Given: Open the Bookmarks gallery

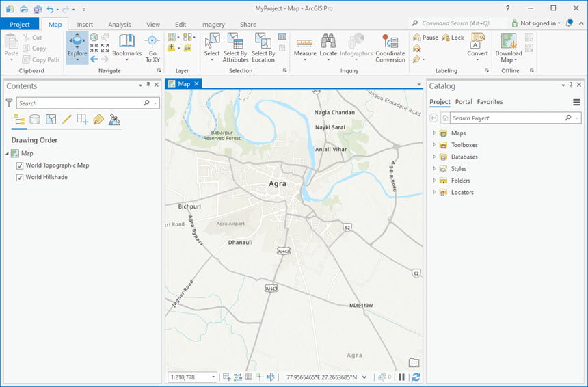Looking at the screenshot, I should (126, 47).
